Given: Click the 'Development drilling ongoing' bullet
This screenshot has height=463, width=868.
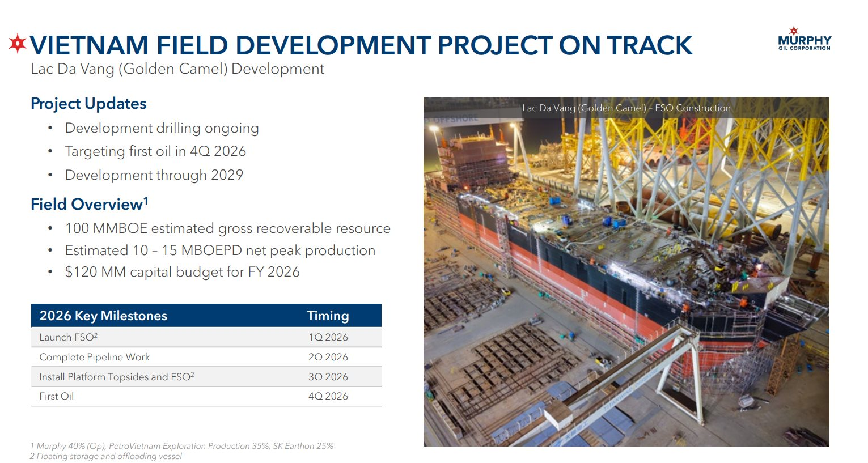Looking at the screenshot, I should (x=162, y=128).
